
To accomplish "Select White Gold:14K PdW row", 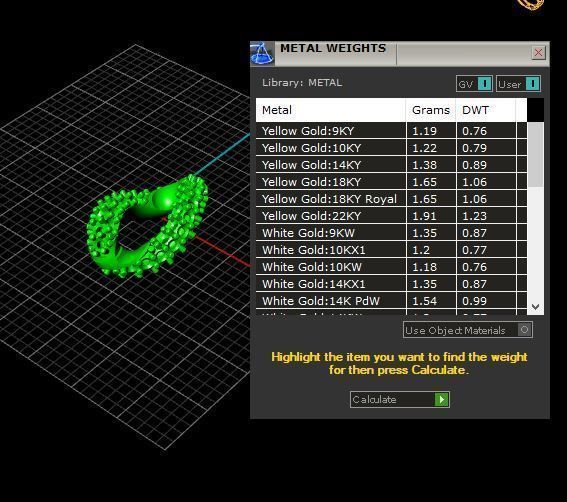I will pos(391,301).
